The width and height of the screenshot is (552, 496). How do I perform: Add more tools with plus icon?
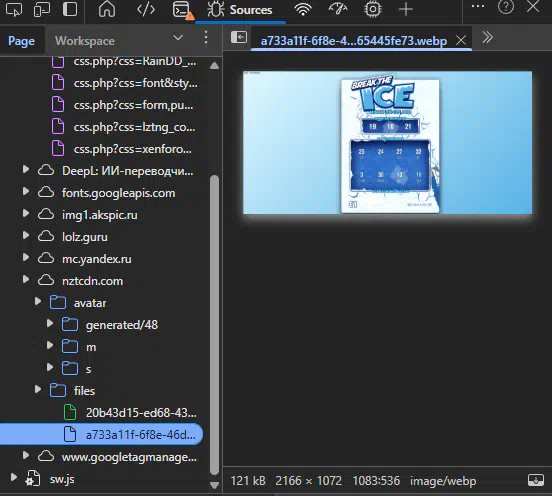[406, 9]
